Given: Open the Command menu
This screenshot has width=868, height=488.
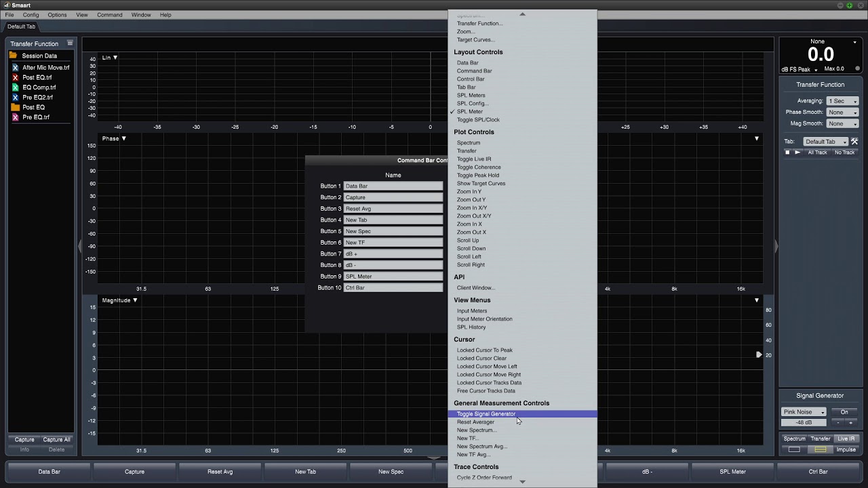Looking at the screenshot, I should click(109, 15).
